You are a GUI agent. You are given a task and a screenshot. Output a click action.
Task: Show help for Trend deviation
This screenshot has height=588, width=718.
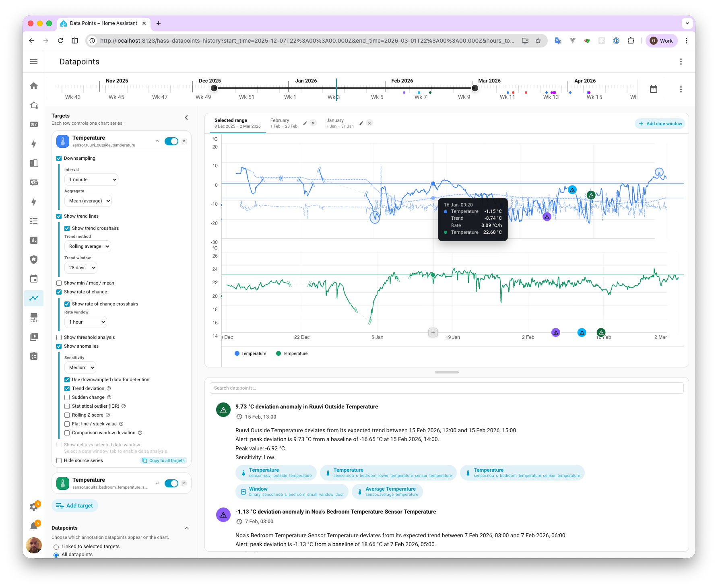(109, 388)
